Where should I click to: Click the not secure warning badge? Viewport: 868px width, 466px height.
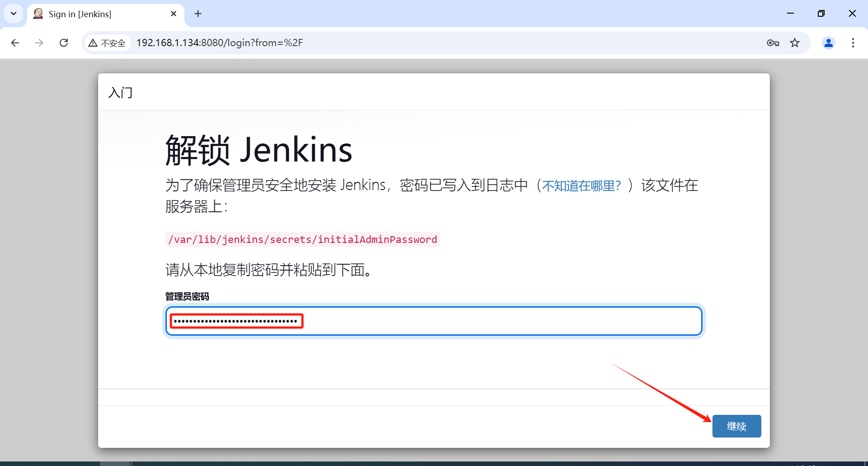tap(107, 43)
